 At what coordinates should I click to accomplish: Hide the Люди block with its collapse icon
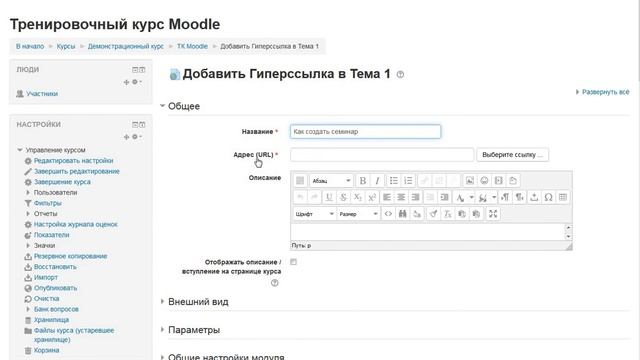click(x=135, y=70)
